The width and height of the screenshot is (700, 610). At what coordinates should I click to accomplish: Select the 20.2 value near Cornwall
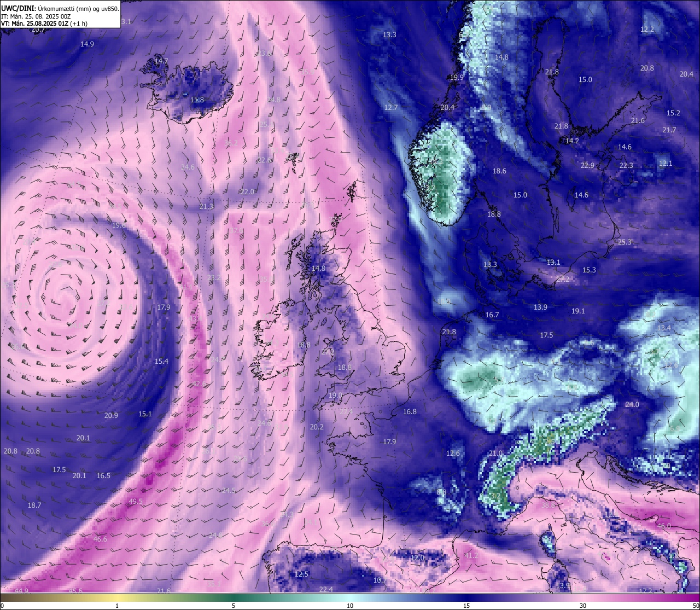(317, 427)
